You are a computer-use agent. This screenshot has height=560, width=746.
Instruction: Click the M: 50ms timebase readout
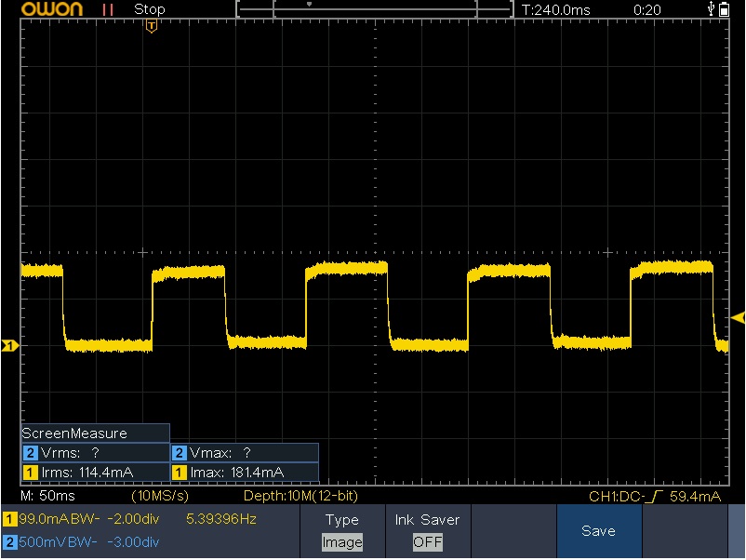[42, 496]
